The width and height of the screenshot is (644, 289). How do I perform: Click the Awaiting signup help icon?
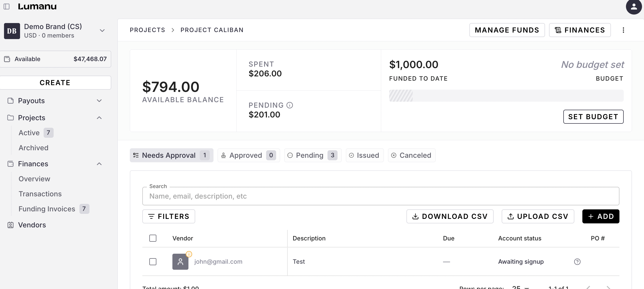tap(577, 262)
